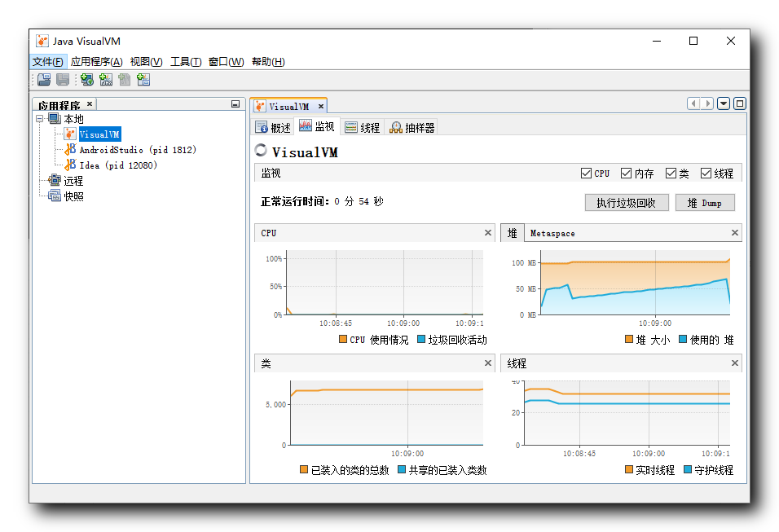Uncheck the CPU checkbox
Viewport: 779px width, 532px height.
(x=586, y=173)
